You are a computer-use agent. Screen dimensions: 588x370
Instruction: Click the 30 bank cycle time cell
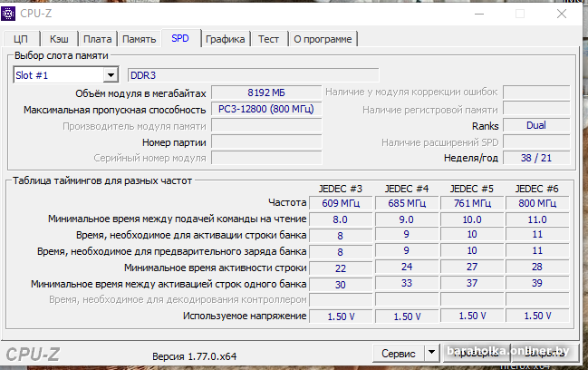pyautogui.click(x=341, y=285)
